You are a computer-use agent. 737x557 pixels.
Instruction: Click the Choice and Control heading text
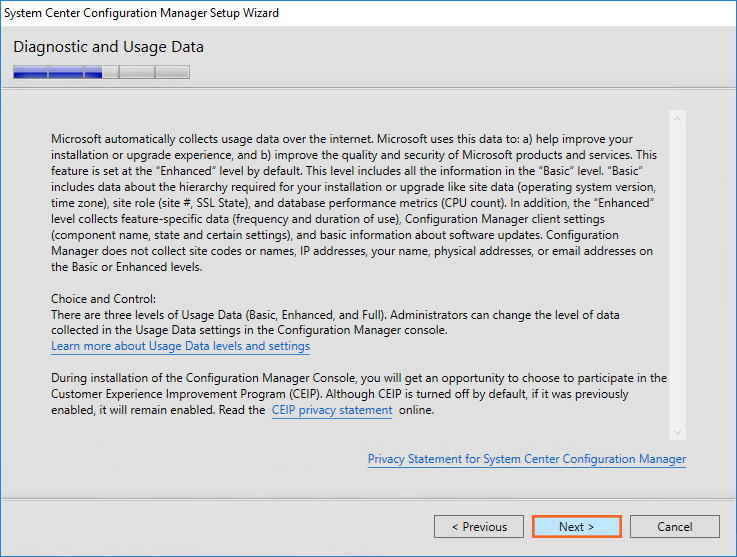pyautogui.click(x=104, y=299)
